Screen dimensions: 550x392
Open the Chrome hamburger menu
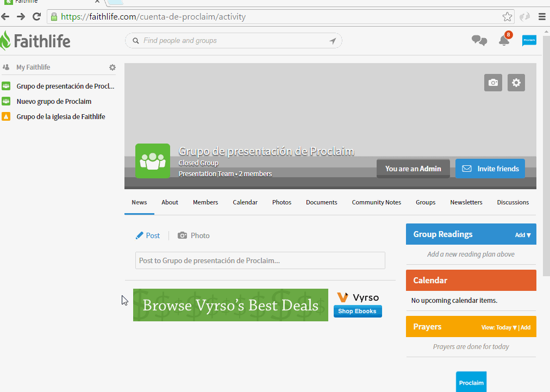click(542, 16)
